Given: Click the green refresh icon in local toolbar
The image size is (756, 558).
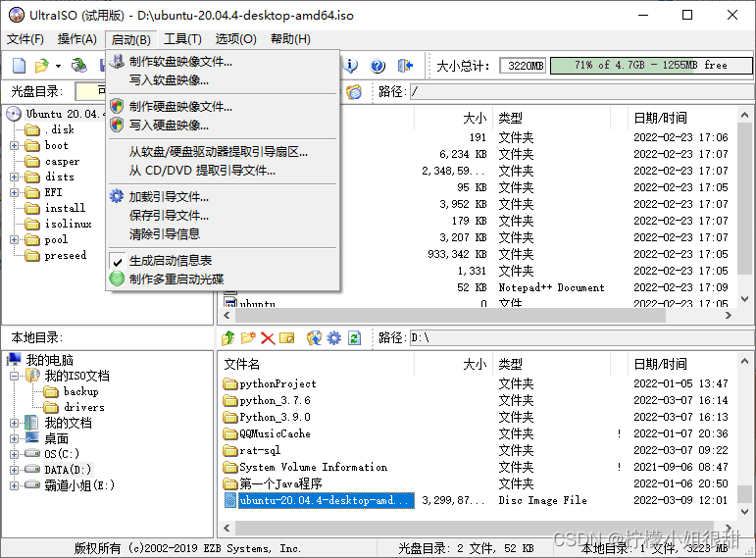Looking at the screenshot, I should pyautogui.click(x=354, y=338).
